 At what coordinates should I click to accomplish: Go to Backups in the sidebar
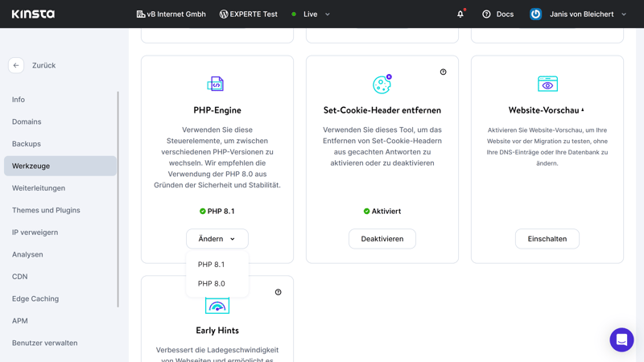click(x=27, y=144)
